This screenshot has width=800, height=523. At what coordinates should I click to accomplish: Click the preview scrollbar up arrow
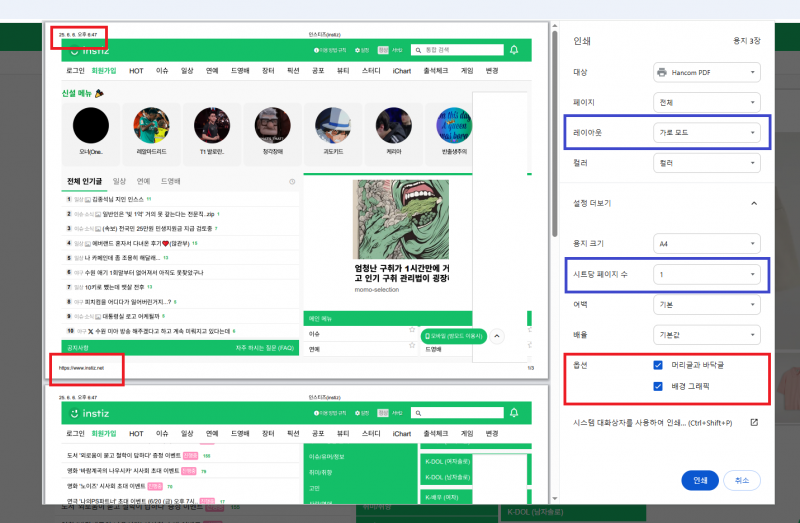(555, 26)
